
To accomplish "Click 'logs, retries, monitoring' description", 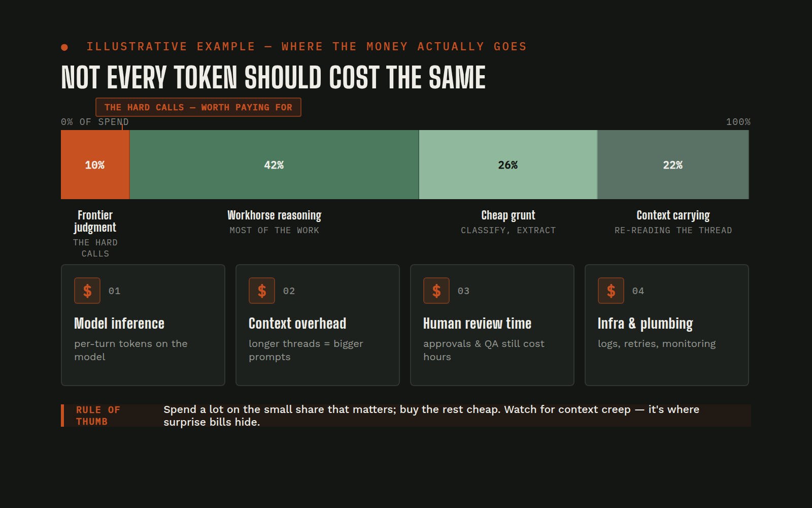I will tap(657, 344).
